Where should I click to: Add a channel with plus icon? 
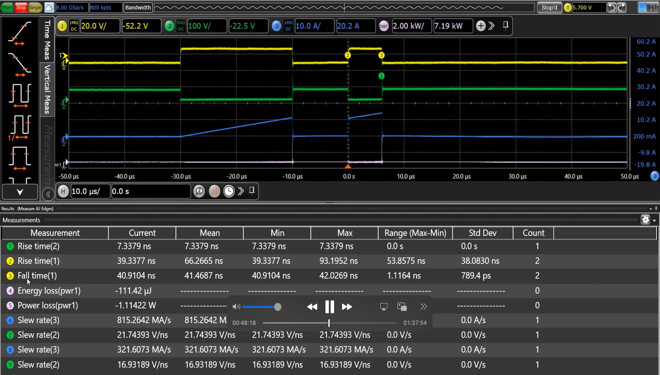click(481, 26)
